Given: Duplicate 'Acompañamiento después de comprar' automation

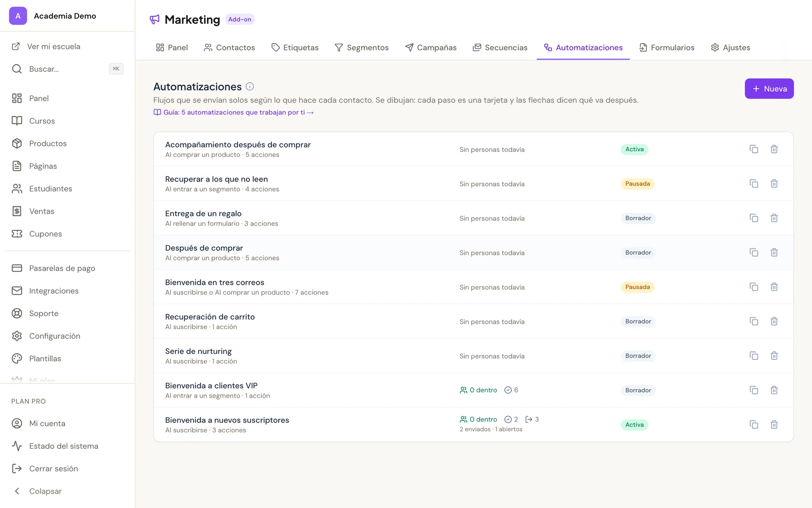Looking at the screenshot, I should click(x=754, y=149).
